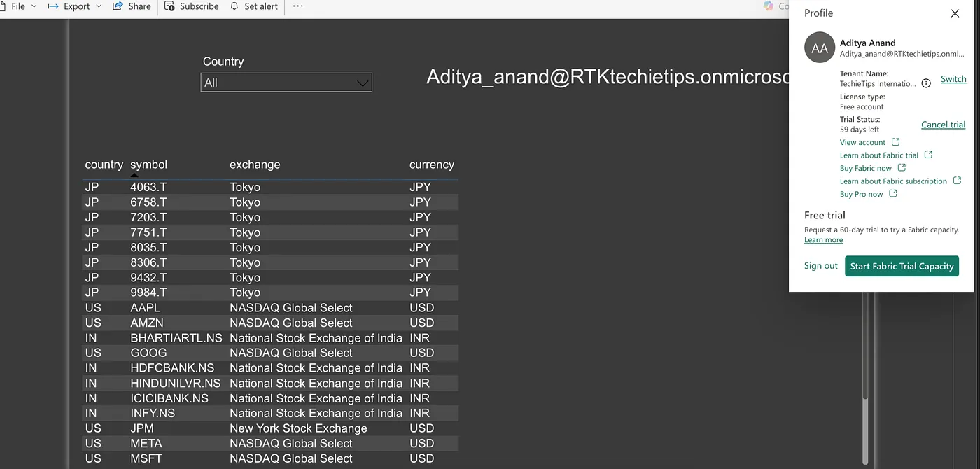Click the Export arrow icon

[52, 6]
